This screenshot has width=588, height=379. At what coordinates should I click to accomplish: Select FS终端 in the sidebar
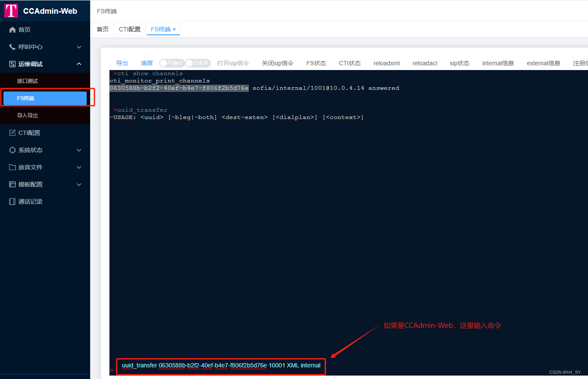point(45,98)
